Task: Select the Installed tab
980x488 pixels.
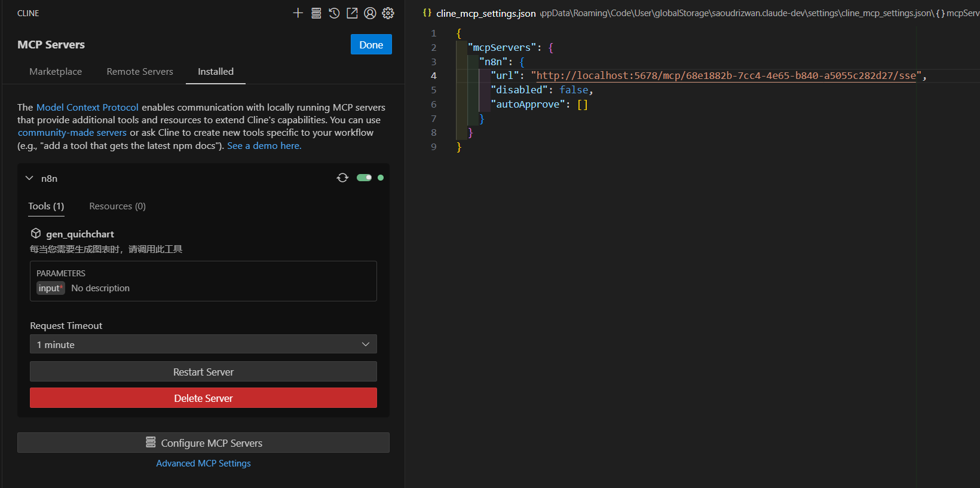Action: (x=216, y=71)
